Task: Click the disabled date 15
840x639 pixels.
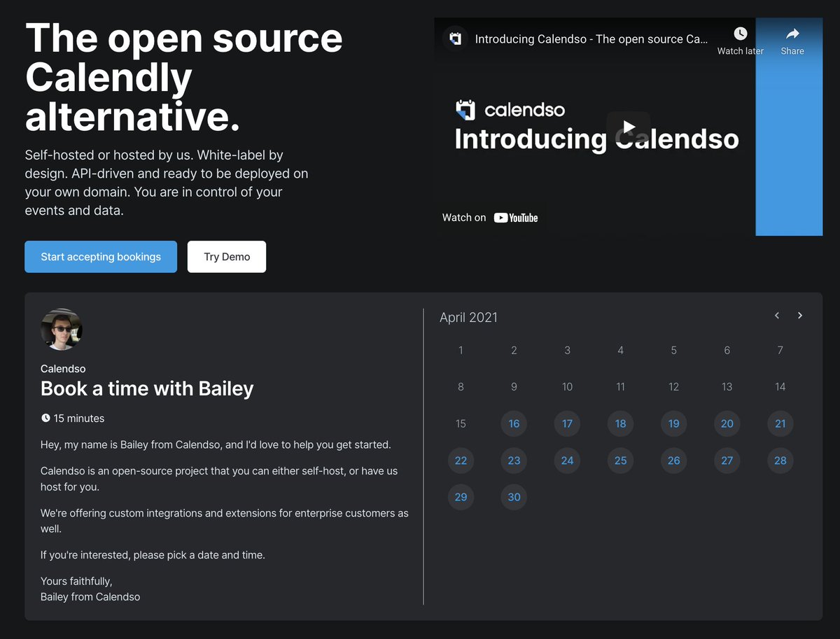Action: [x=461, y=423]
